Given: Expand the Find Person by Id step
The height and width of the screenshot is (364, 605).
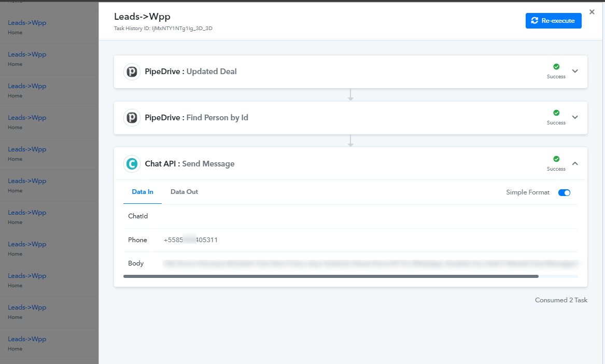Looking at the screenshot, I should tap(575, 117).
